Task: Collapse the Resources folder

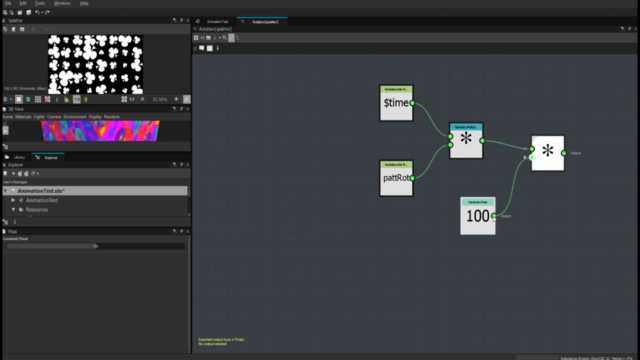Action: (13, 209)
